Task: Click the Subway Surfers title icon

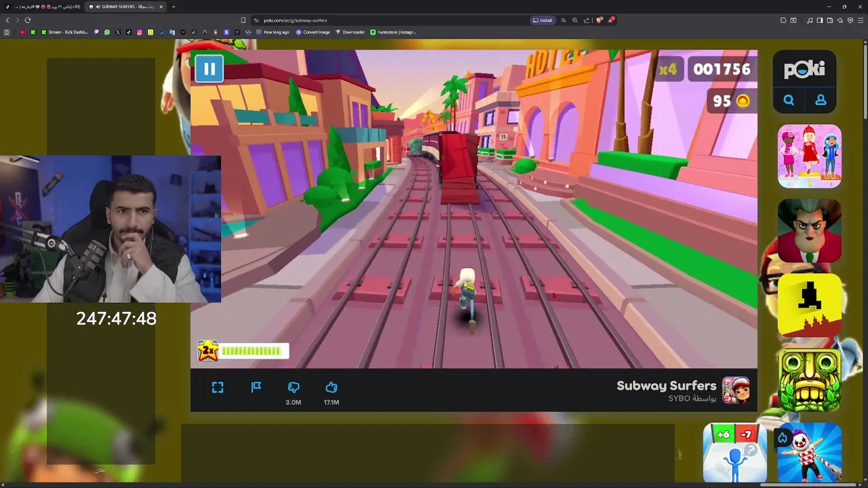Action: (x=736, y=390)
